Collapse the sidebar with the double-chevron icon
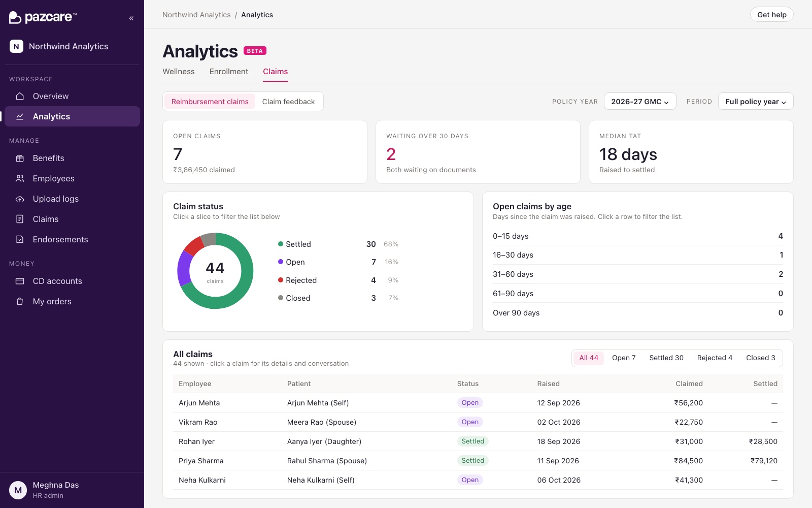 point(131,18)
